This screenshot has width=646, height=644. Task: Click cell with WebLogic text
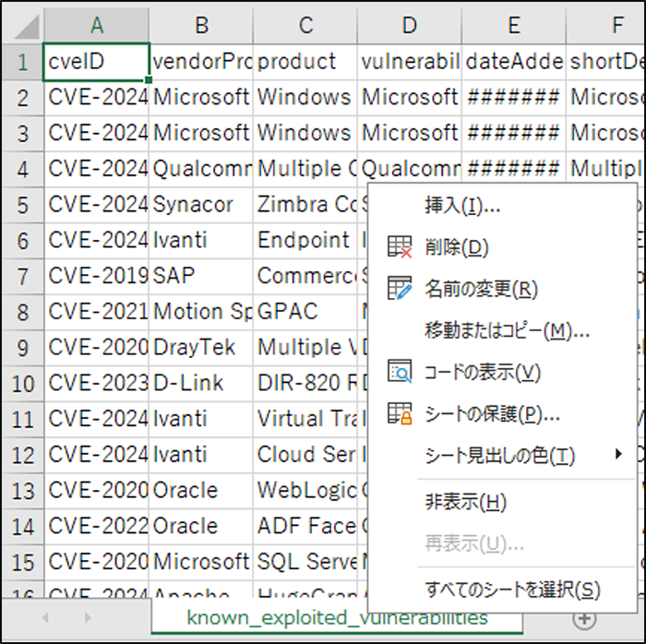click(305, 491)
